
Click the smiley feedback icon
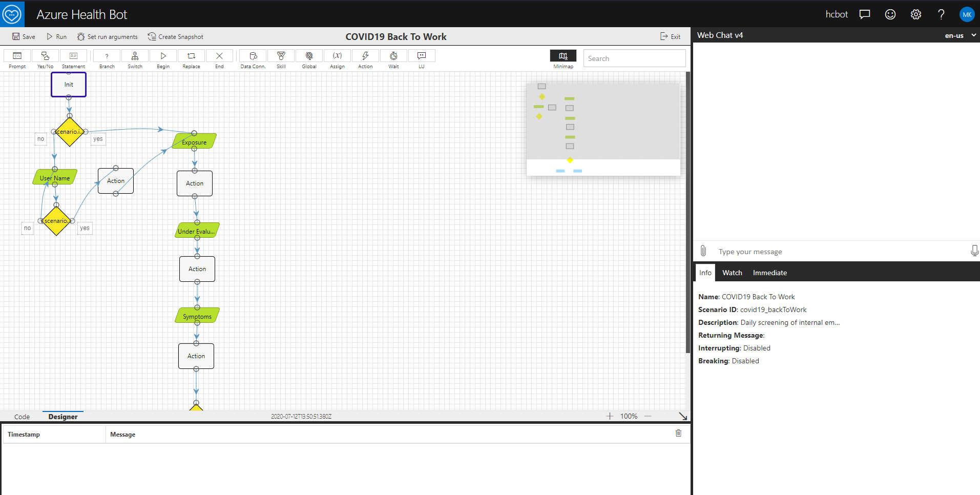pos(890,14)
